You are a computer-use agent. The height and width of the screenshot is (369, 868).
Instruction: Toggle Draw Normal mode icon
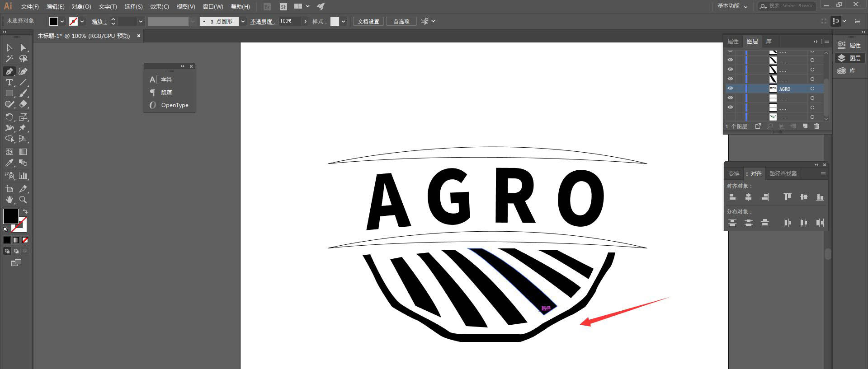[7, 251]
